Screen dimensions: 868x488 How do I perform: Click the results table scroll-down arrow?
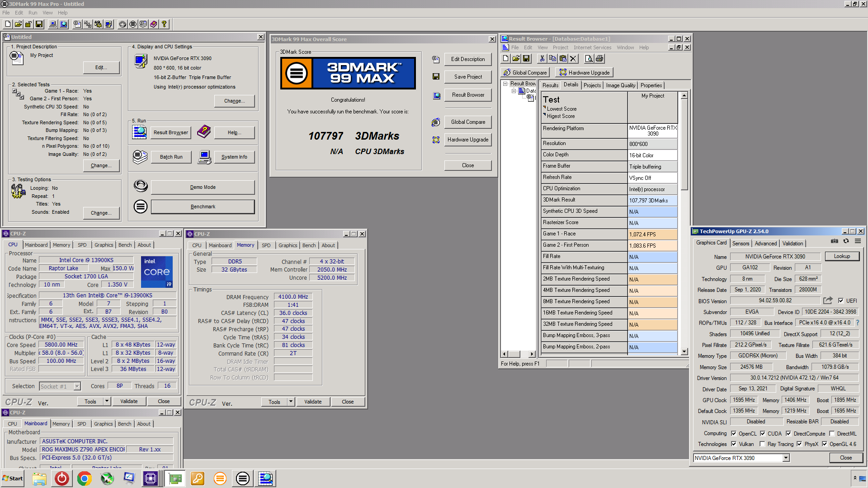(x=684, y=352)
